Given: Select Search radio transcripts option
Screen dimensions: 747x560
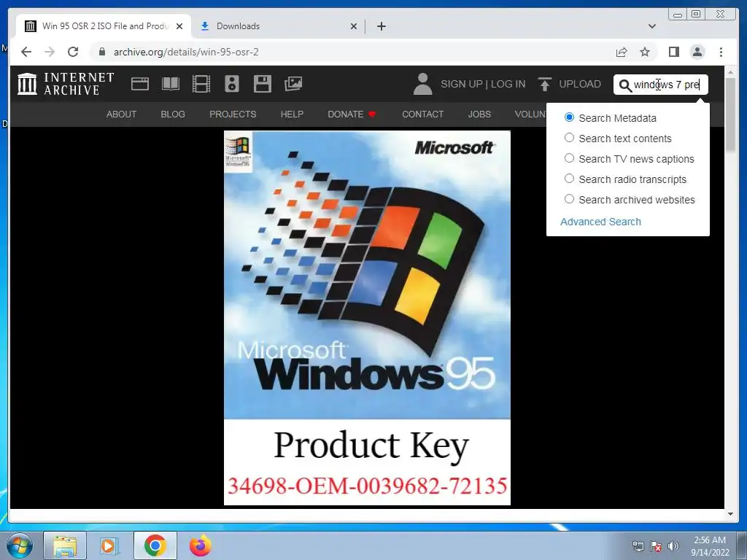Looking at the screenshot, I should pyautogui.click(x=569, y=179).
